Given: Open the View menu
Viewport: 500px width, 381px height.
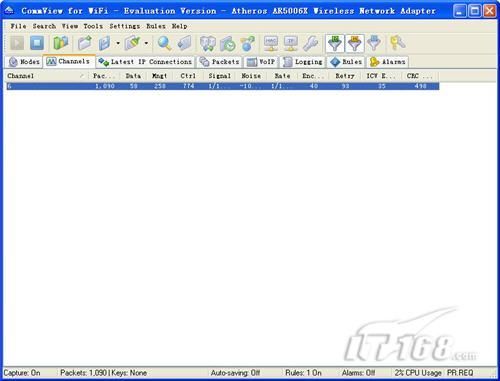Looking at the screenshot, I should click(70, 26).
